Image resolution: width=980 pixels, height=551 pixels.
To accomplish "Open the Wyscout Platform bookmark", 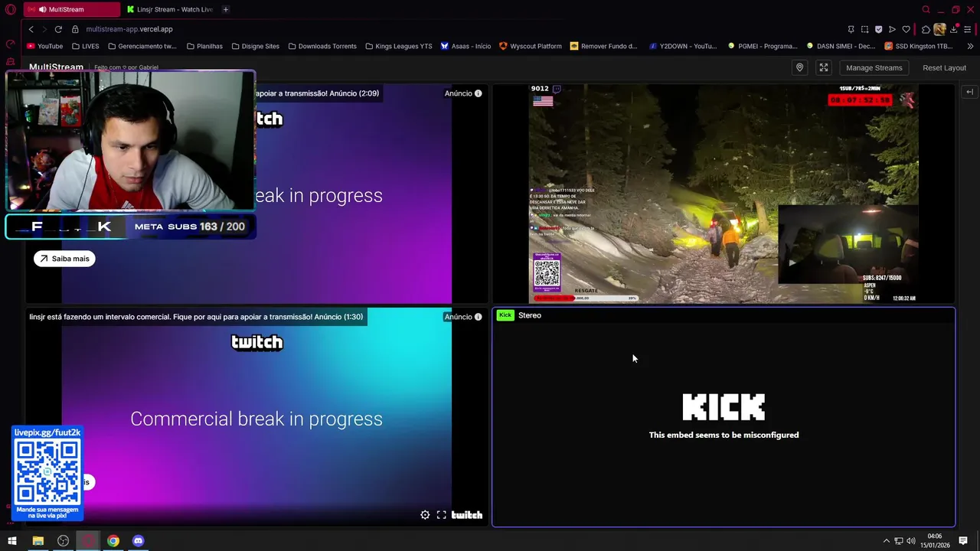I will [x=531, y=46].
